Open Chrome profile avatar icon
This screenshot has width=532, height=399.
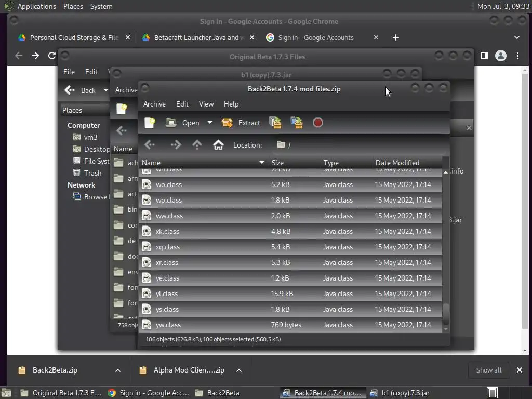[x=500, y=56]
